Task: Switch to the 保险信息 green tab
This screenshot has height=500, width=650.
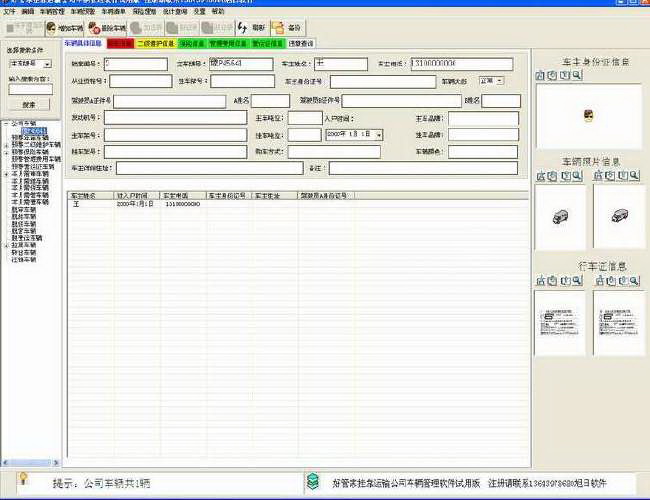Action: [192, 43]
